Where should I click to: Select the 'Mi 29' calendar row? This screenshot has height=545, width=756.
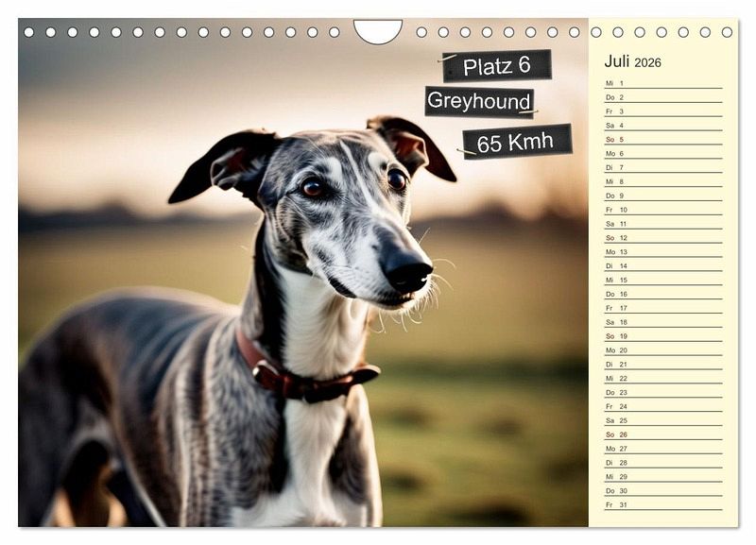[x=663, y=477]
